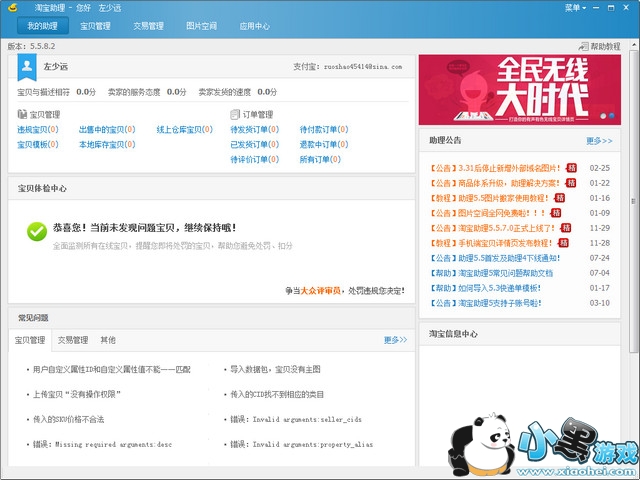Click the green checkmark status icon
640x480 pixels.
click(x=36, y=231)
